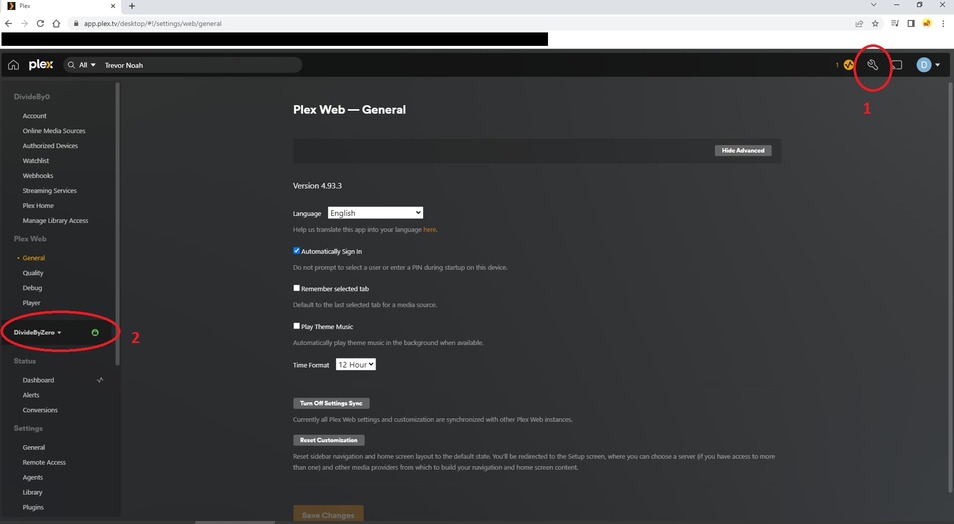Open the Dashboard status page
The height and width of the screenshot is (524, 954).
(x=38, y=380)
